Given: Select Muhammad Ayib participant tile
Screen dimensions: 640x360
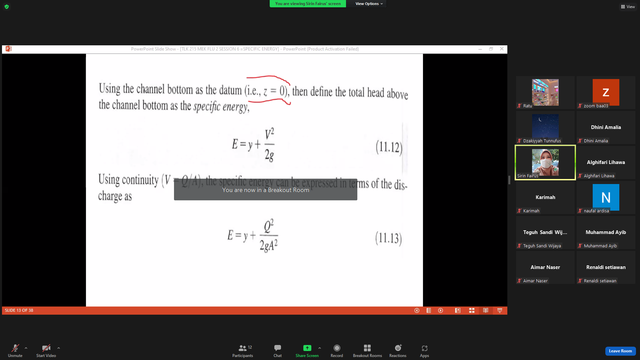Looking at the screenshot, I should click(606, 233).
